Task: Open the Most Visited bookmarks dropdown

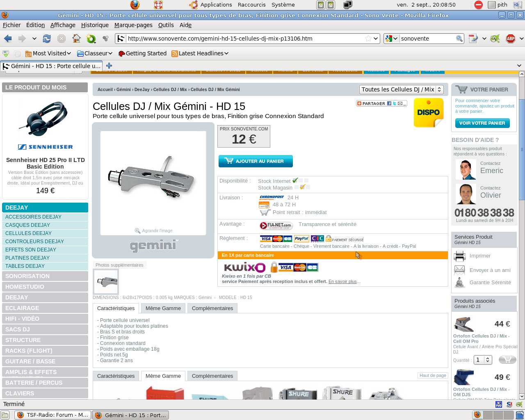Action: tap(48, 53)
